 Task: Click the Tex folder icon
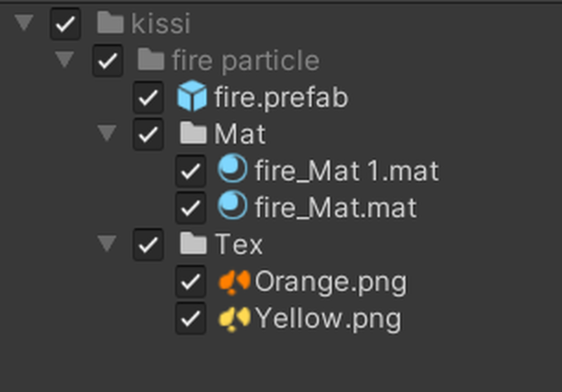coord(193,243)
